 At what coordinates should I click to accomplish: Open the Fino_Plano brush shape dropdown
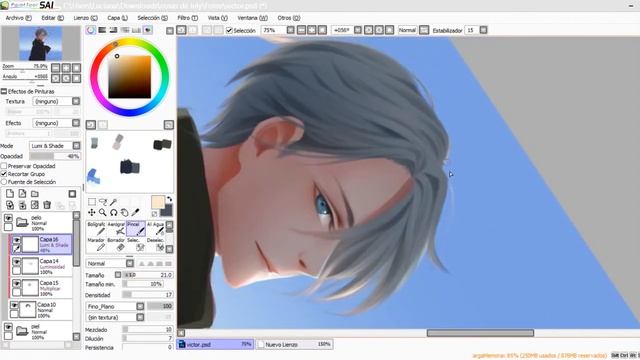(140, 306)
